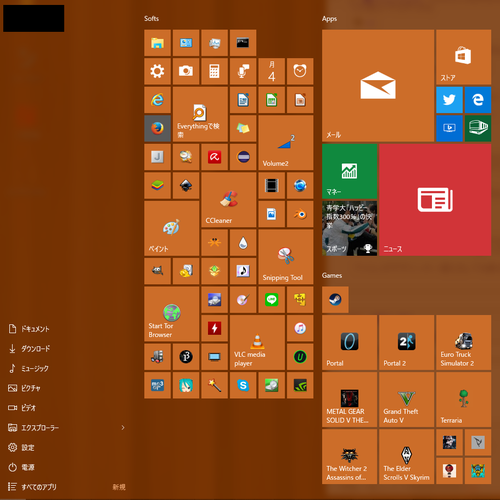Open the LINE app tile

tap(272, 300)
